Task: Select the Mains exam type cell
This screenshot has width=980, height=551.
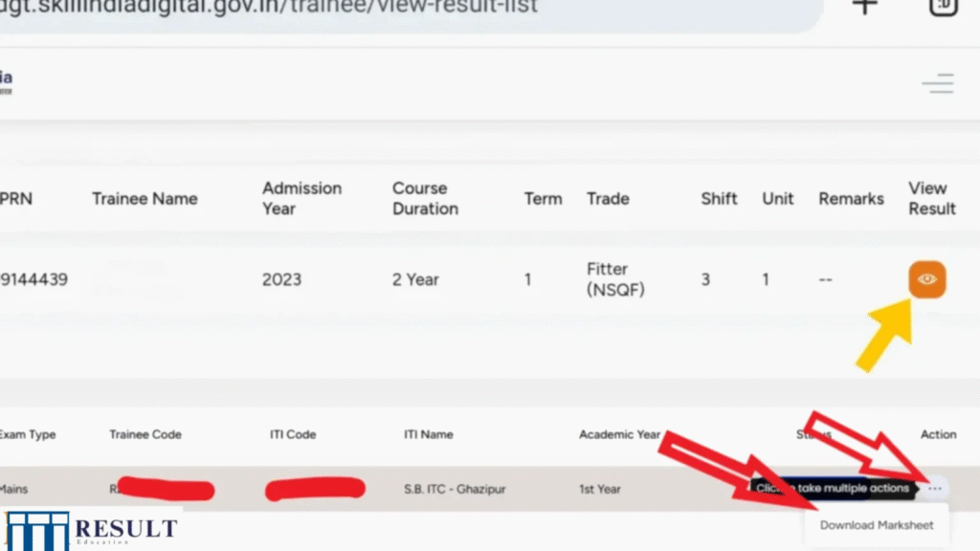Action: [13, 489]
